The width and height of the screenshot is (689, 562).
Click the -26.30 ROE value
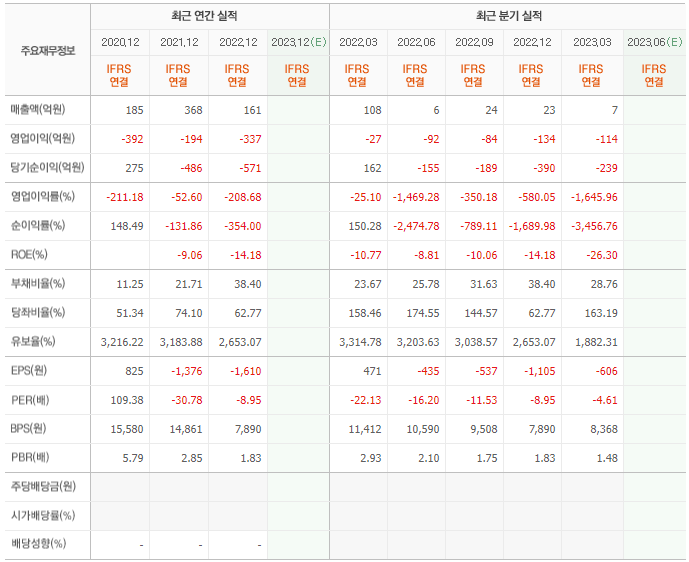(602, 255)
